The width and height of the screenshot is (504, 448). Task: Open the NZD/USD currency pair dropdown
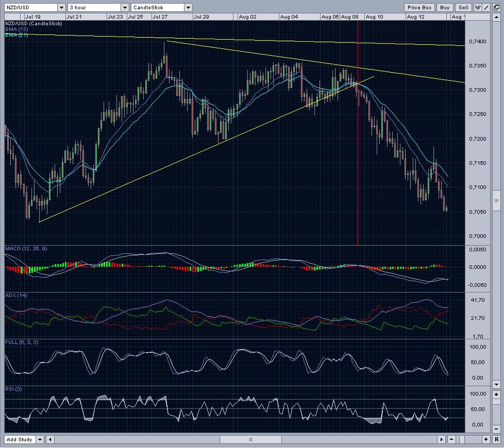click(x=61, y=7)
